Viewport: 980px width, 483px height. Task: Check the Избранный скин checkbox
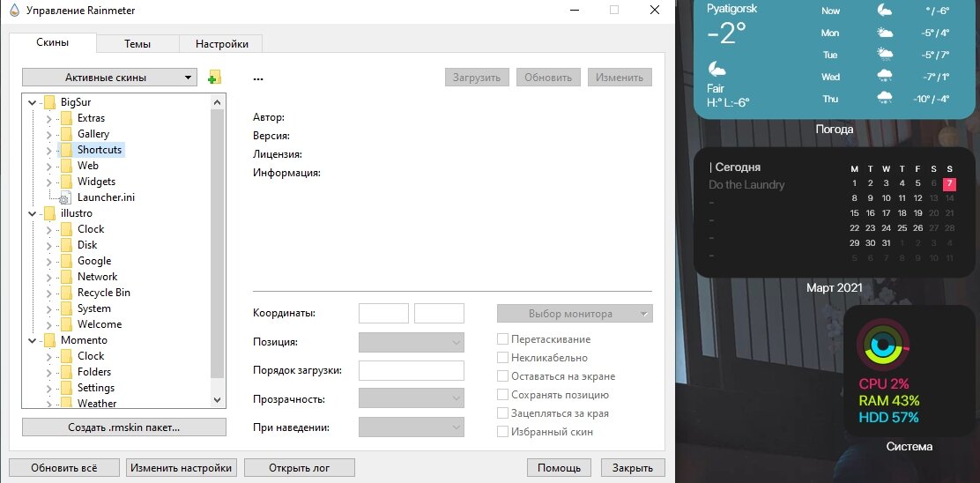click(x=501, y=432)
